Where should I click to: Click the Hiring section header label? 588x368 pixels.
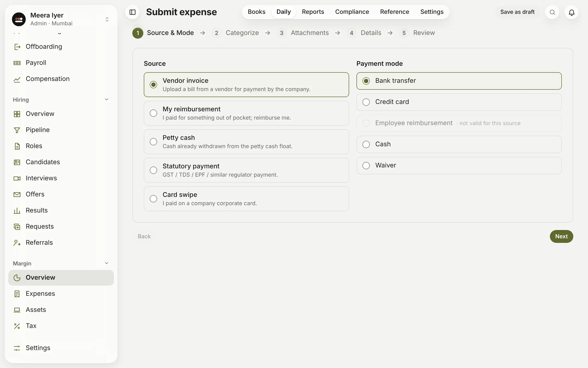click(21, 100)
